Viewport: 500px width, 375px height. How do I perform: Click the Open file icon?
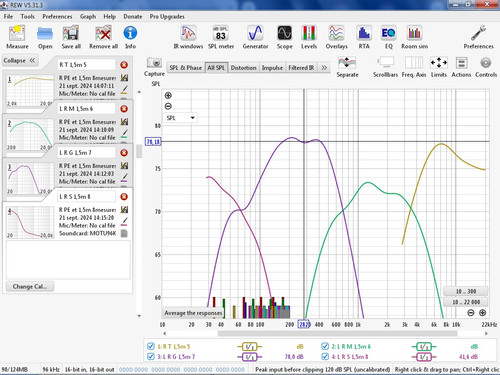pyautogui.click(x=45, y=37)
